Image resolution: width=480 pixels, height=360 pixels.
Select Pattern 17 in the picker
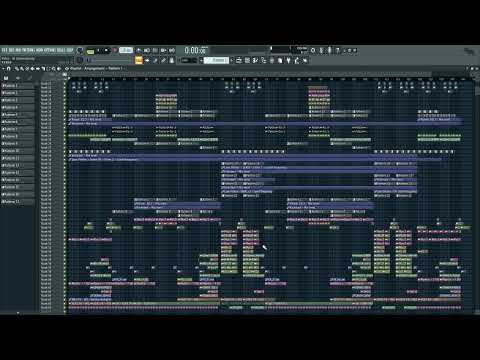18,201
